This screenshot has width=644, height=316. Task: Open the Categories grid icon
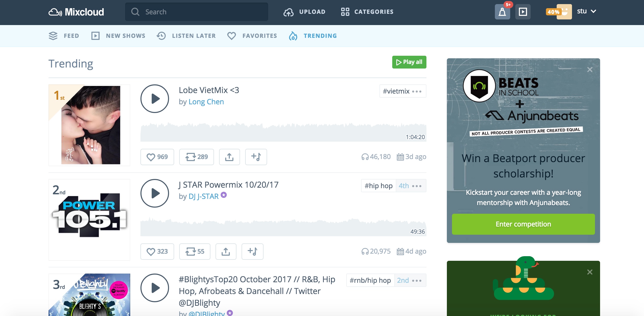tap(346, 12)
